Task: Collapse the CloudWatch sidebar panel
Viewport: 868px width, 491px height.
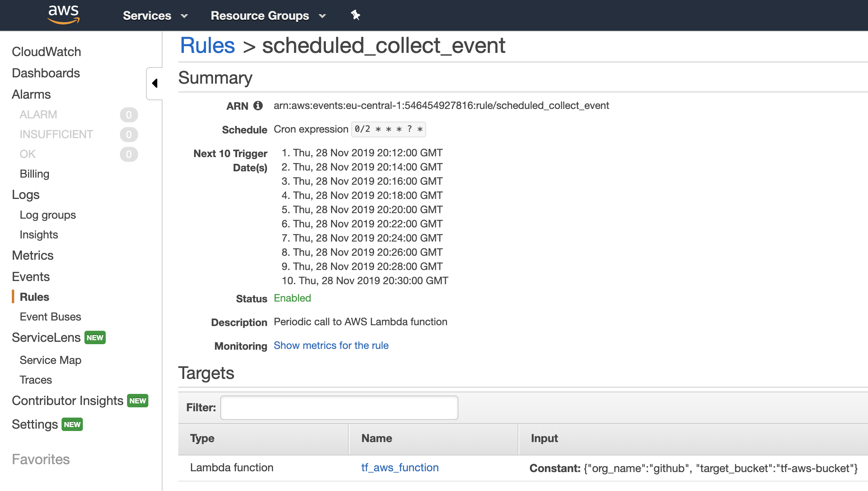Action: [x=155, y=84]
